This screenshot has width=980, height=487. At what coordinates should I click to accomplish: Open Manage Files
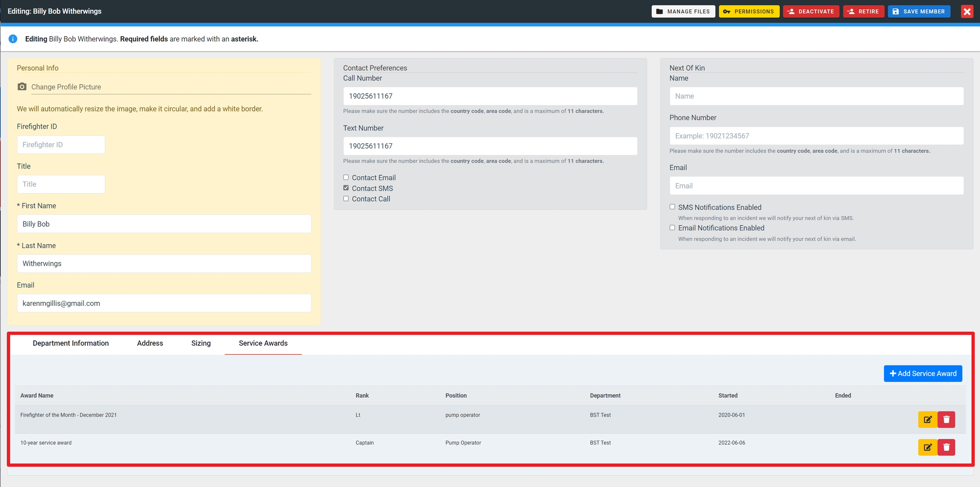click(x=683, y=11)
